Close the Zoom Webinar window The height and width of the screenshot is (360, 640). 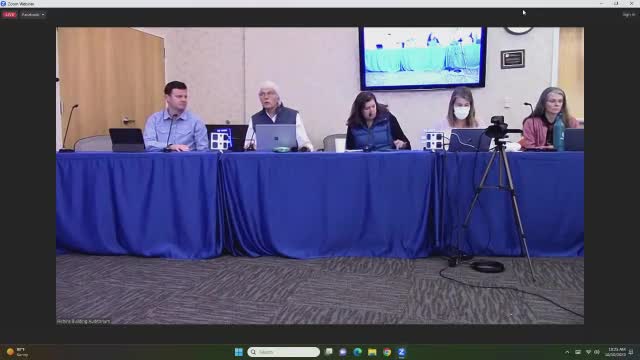(631, 3)
